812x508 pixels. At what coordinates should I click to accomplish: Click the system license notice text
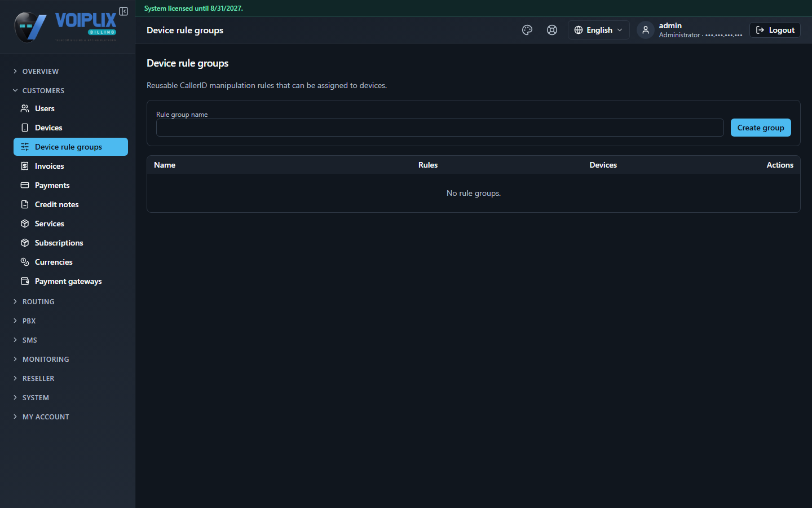coord(193,8)
